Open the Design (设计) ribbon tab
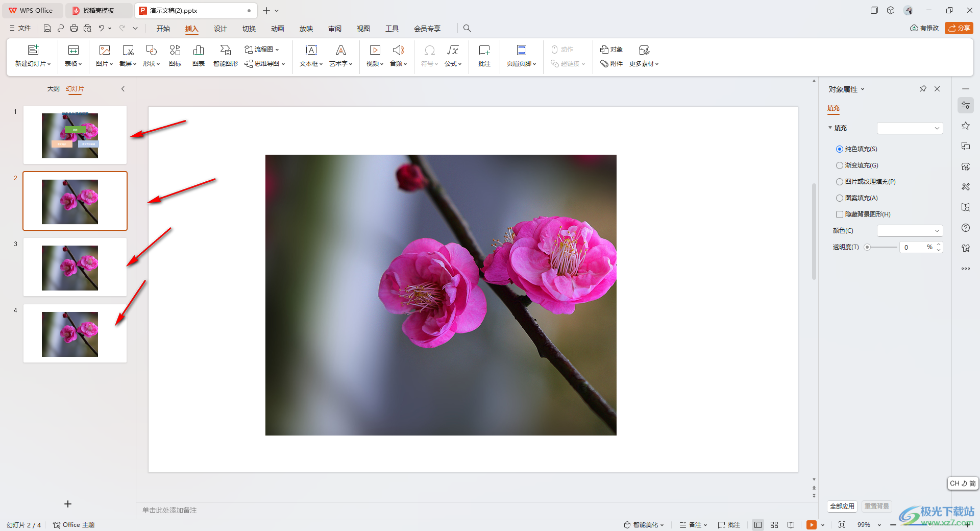980x531 pixels. pos(220,29)
